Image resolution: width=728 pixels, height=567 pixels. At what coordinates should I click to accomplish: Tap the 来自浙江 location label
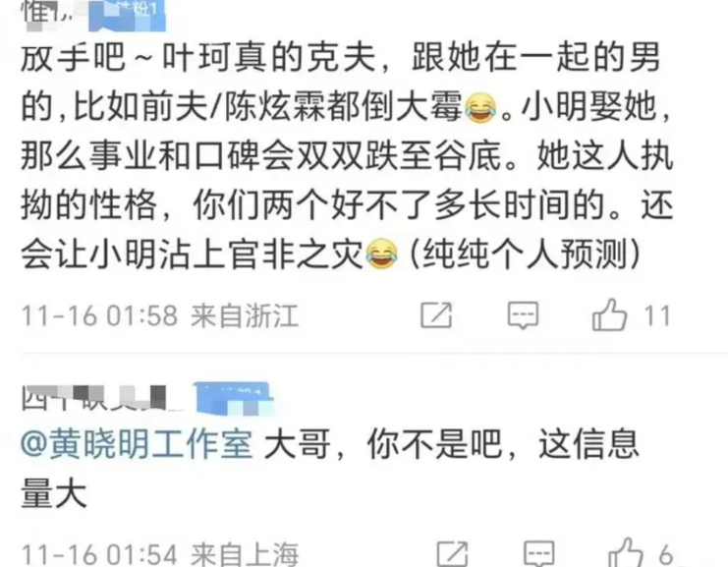(245, 315)
